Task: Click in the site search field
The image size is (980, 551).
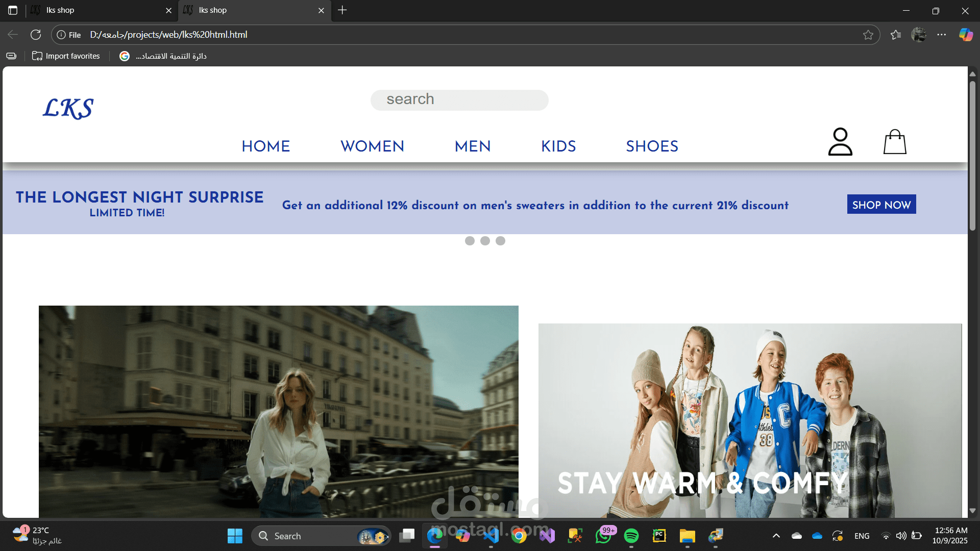Action: 459,99
